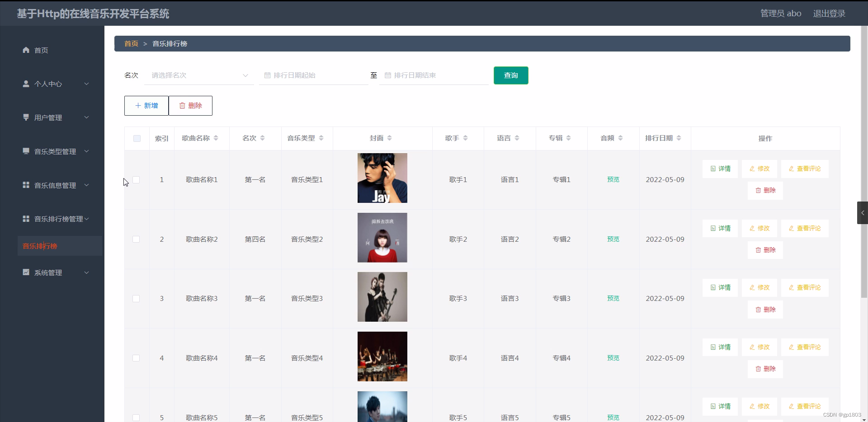The image size is (868, 422).
Task: Click the page vertical scrollbar
Action: click(864, 163)
